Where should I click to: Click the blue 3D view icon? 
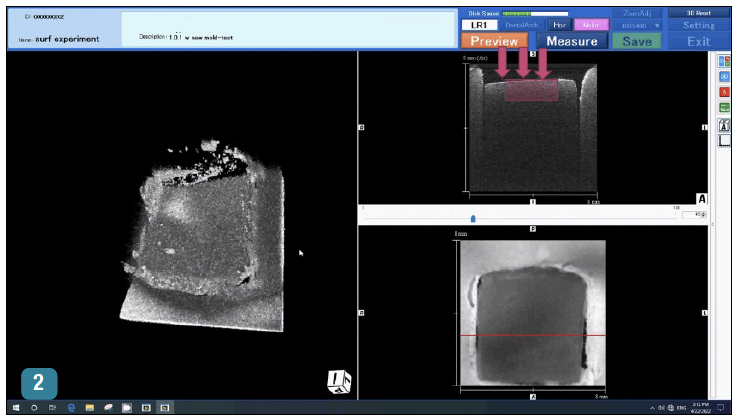click(725, 75)
